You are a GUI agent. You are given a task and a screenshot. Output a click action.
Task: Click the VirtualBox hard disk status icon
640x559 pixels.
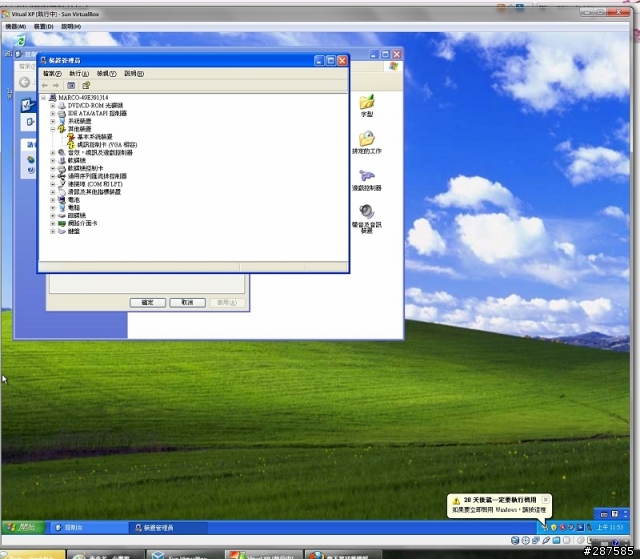pos(515,541)
